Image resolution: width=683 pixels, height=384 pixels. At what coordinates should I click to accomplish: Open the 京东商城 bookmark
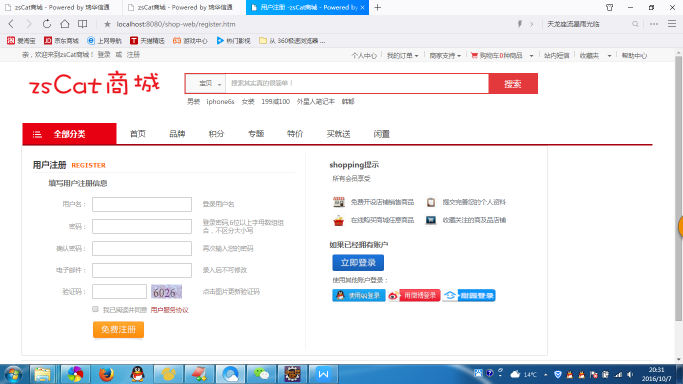61,40
